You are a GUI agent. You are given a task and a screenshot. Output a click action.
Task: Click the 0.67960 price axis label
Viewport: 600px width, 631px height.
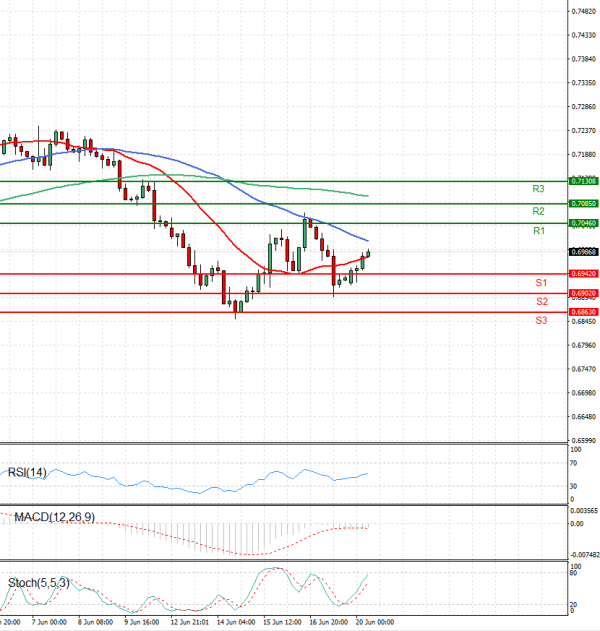(x=584, y=345)
